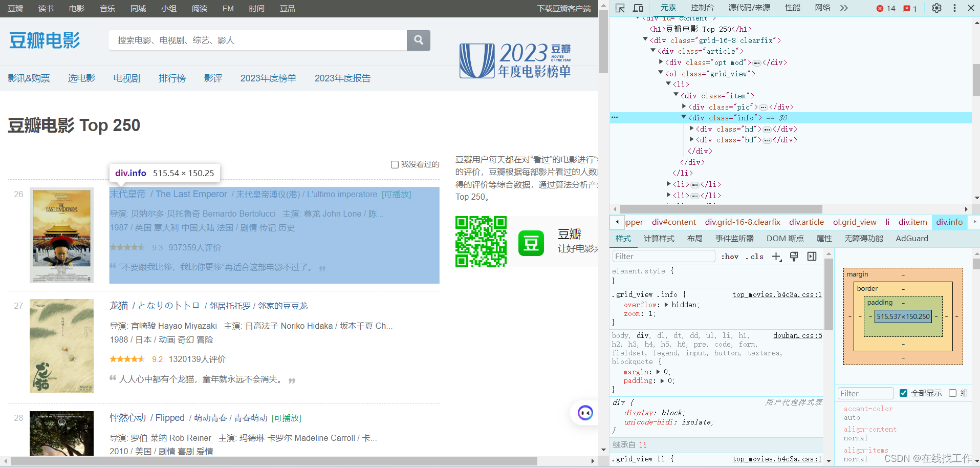Focus the styles Filter input

tap(664, 256)
